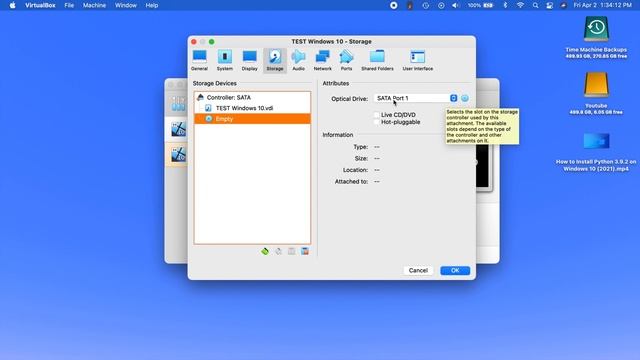Open the General settings section
Image resolution: width=640 pixels, height=360 pixels.
[x=199, y=60]
